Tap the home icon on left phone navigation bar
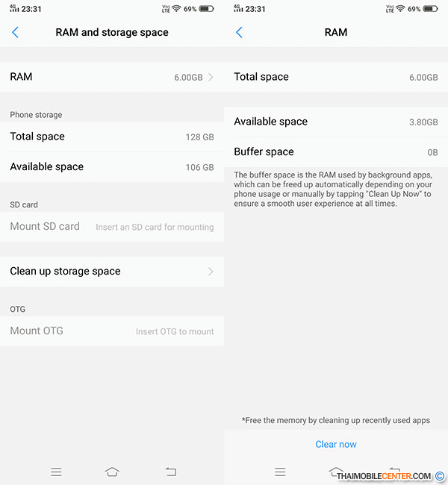 tap(112, 472)
